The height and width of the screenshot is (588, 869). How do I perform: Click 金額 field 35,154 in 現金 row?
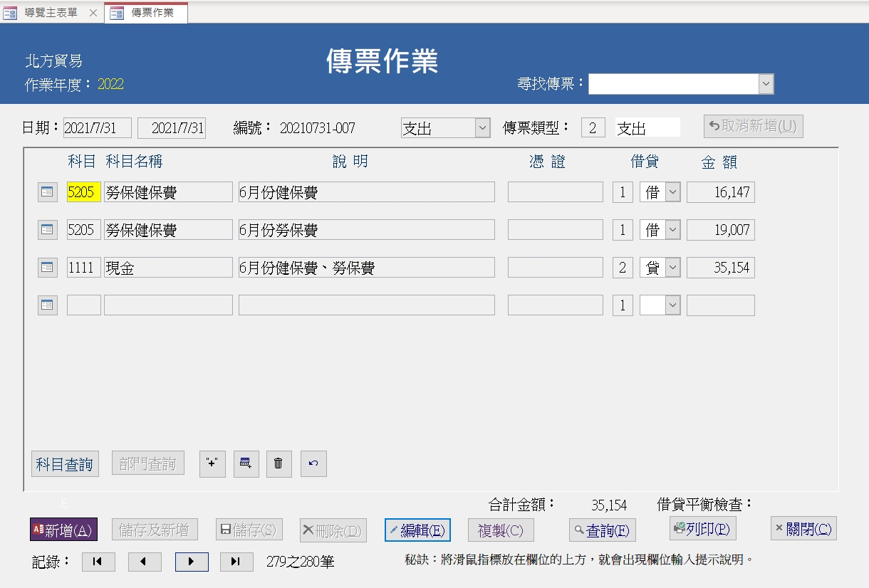[721, 268]
